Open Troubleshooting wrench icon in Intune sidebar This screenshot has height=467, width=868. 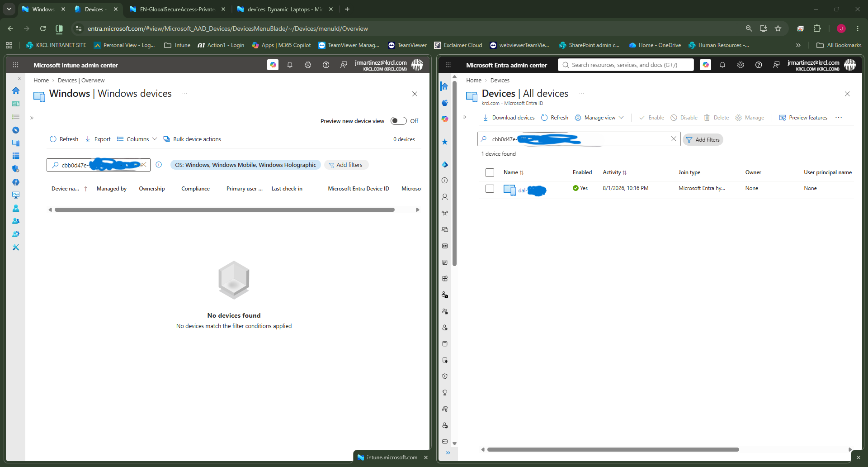coord(16,247)
